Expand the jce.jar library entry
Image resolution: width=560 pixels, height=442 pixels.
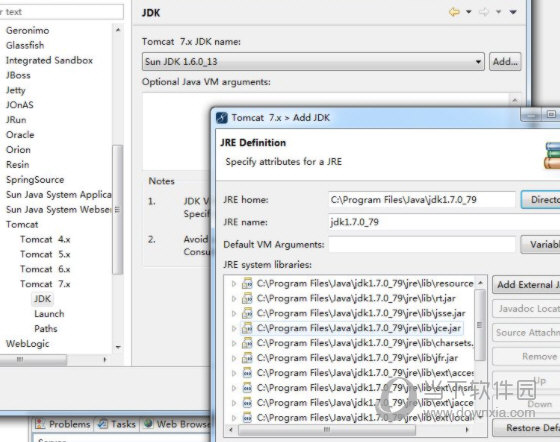[x=234, y=328]
